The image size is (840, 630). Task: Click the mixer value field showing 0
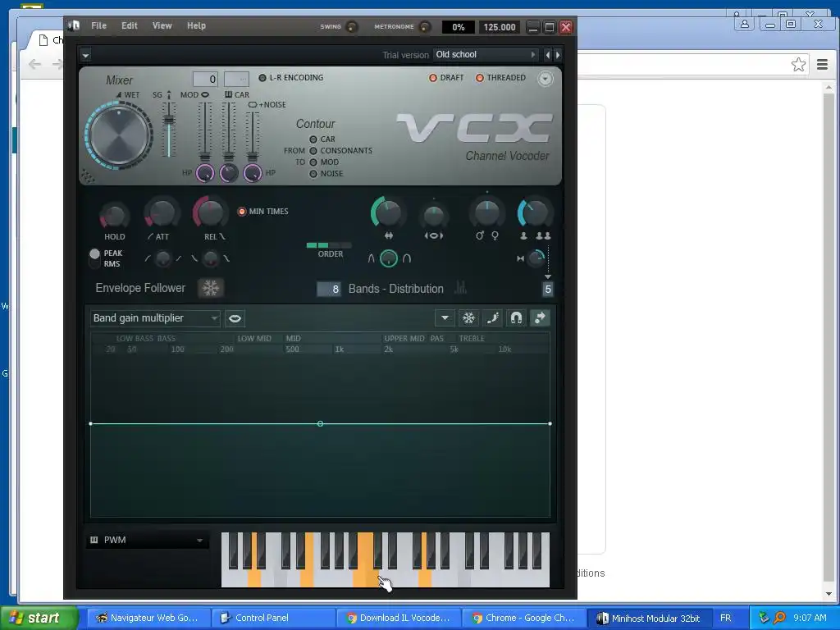point(206,80)
